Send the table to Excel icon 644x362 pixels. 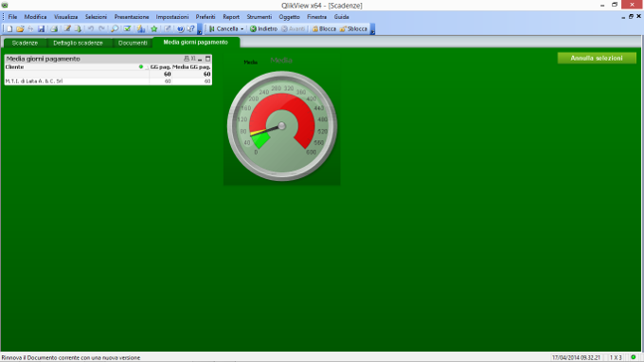coord(193,59)
